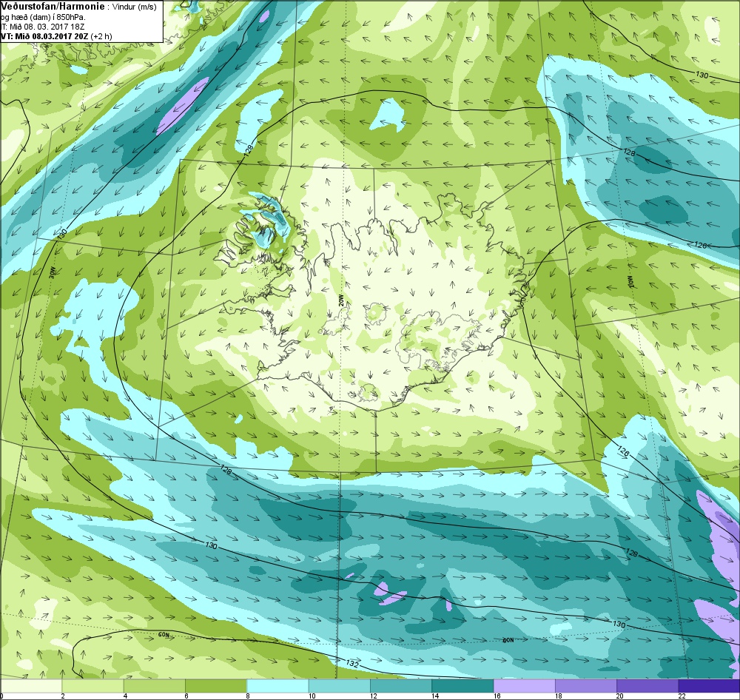Click the legend tick label '12'

[374, 696]
